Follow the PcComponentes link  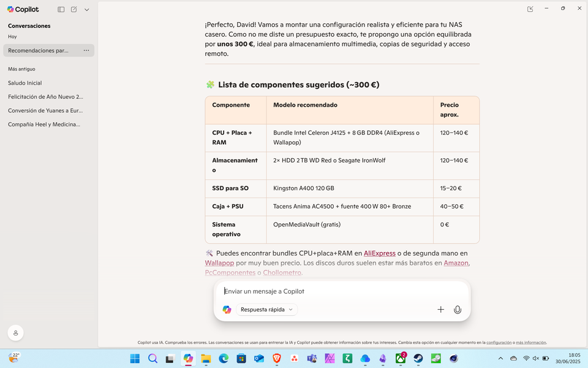pos(230,272)
